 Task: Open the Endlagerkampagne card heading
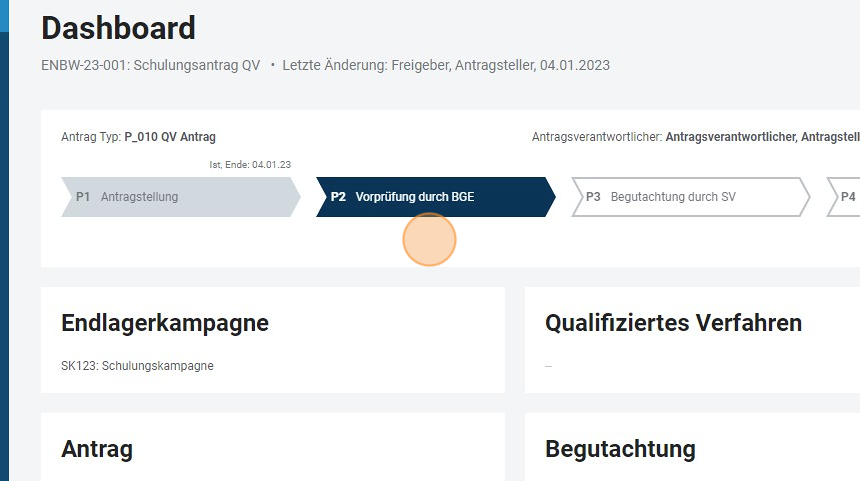pos(165,323)
